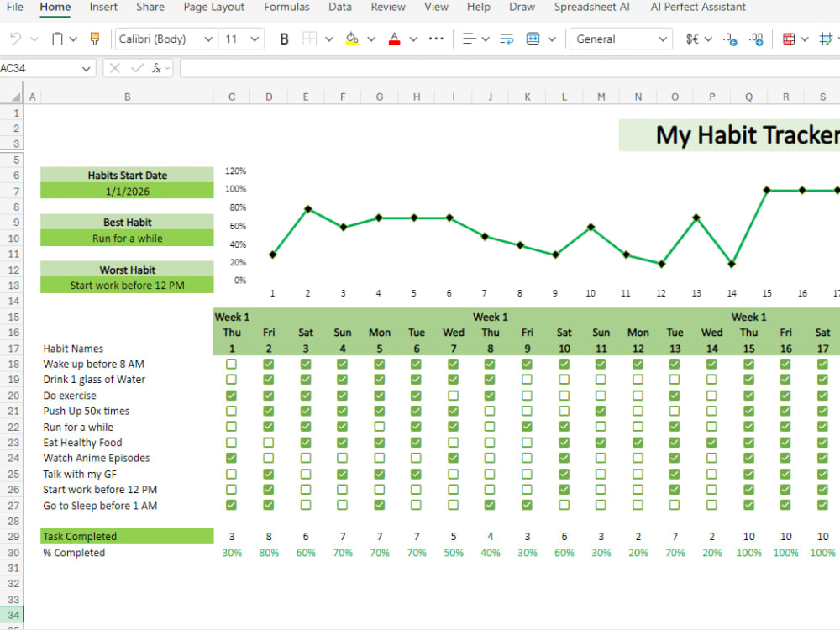840x630 pixels.
Task: Click the increase decimal icon
Action: (757, 39)
